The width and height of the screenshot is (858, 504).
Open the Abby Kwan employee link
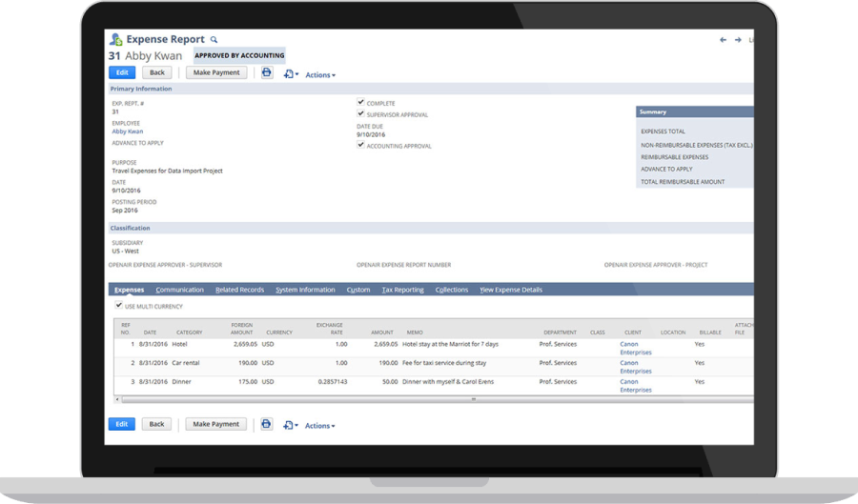coord(128,131)
